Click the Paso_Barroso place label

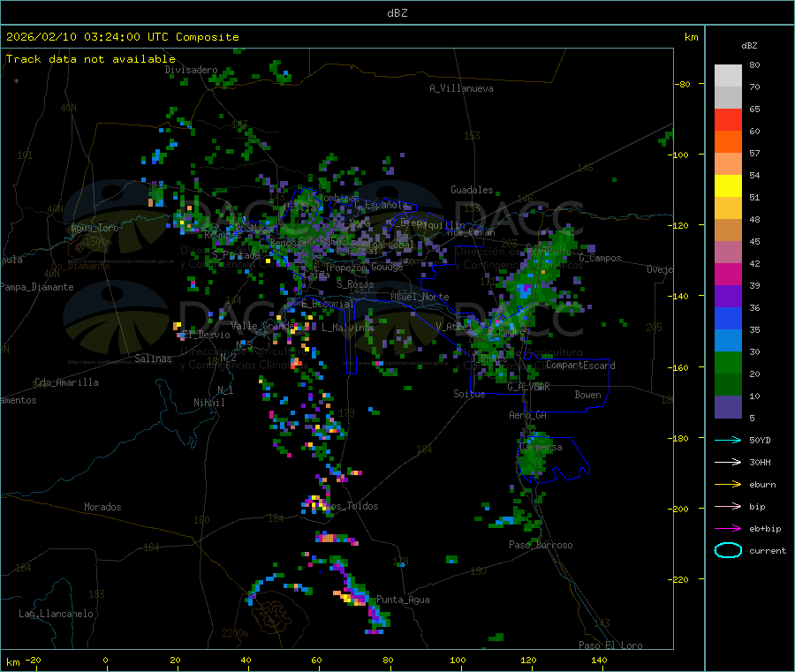pos(541,545)
